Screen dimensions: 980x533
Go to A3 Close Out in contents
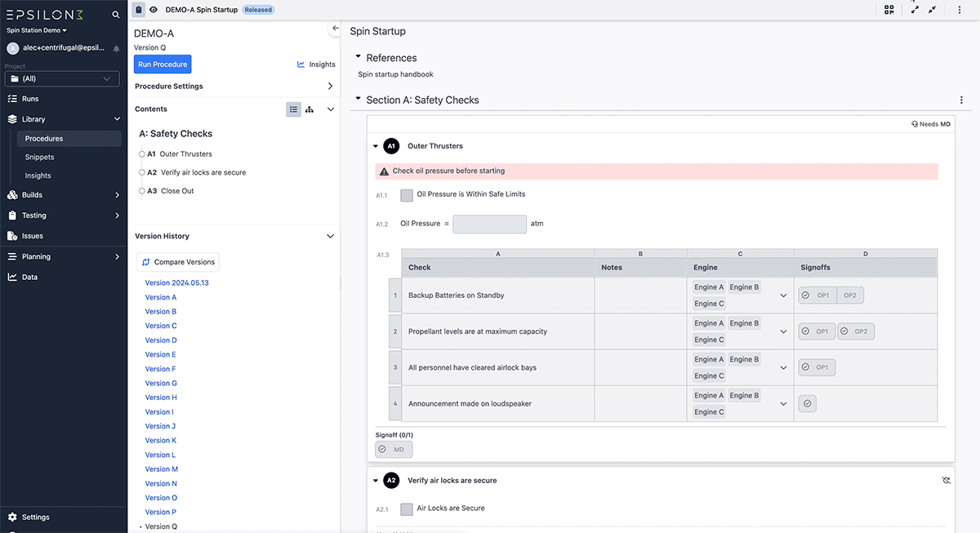coord(171,191)
